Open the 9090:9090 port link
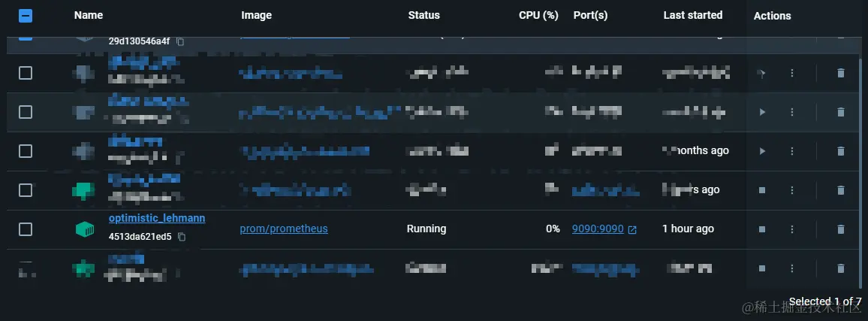Image resolution: width=868 pixels, height=321 pixels. click(x=598, y=229)
